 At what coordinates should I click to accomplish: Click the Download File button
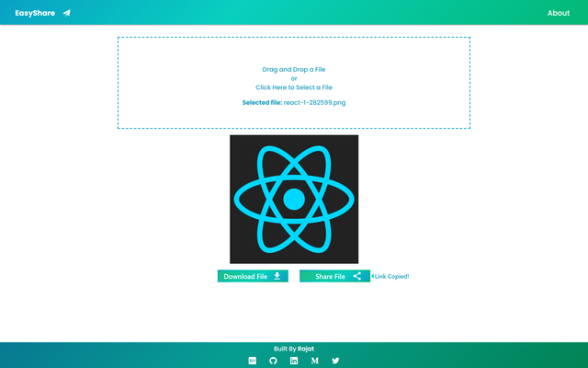[253, 276]
